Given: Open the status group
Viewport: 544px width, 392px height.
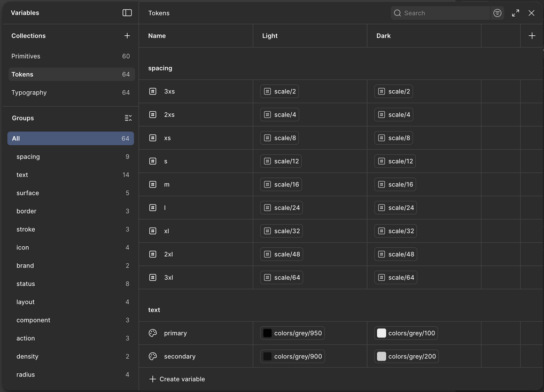Looking at the screenshot, I should pyautogui.click(x=26, y=284).
